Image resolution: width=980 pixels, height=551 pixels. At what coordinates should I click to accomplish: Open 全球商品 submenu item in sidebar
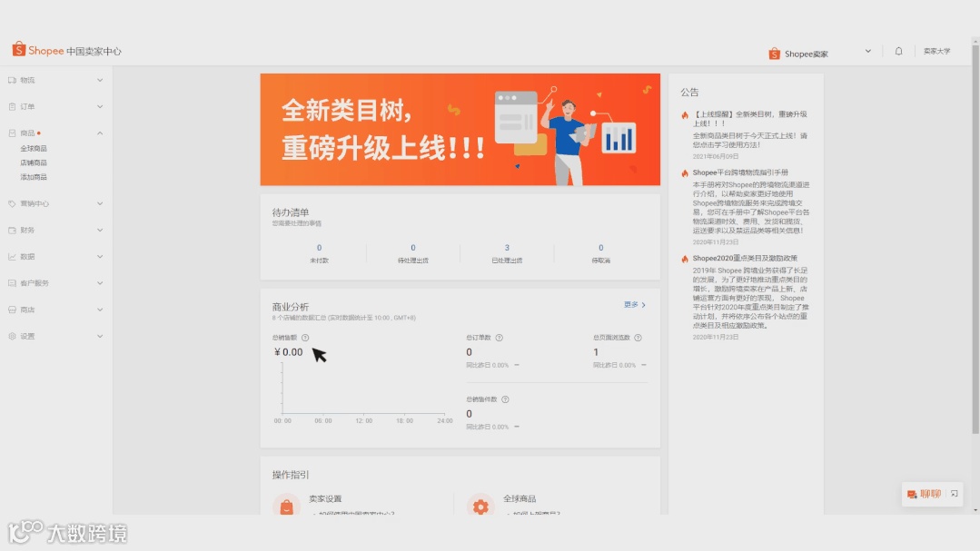click(x=33, y=149)
